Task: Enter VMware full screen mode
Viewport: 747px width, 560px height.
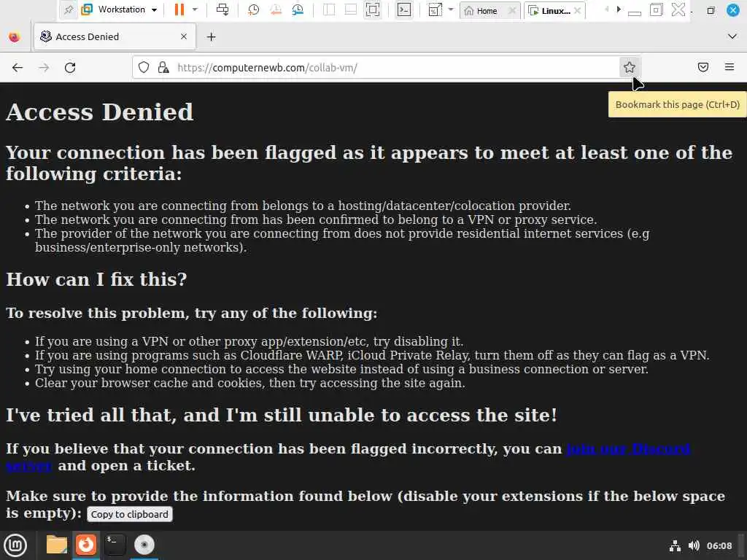Action: point(373,9)
